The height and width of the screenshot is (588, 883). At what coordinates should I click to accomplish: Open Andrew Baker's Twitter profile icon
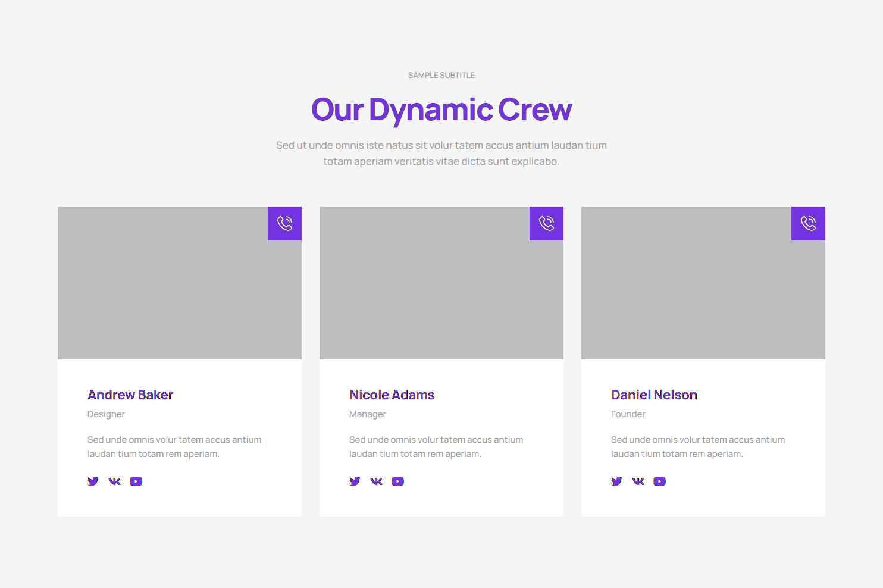click(93, 481)
